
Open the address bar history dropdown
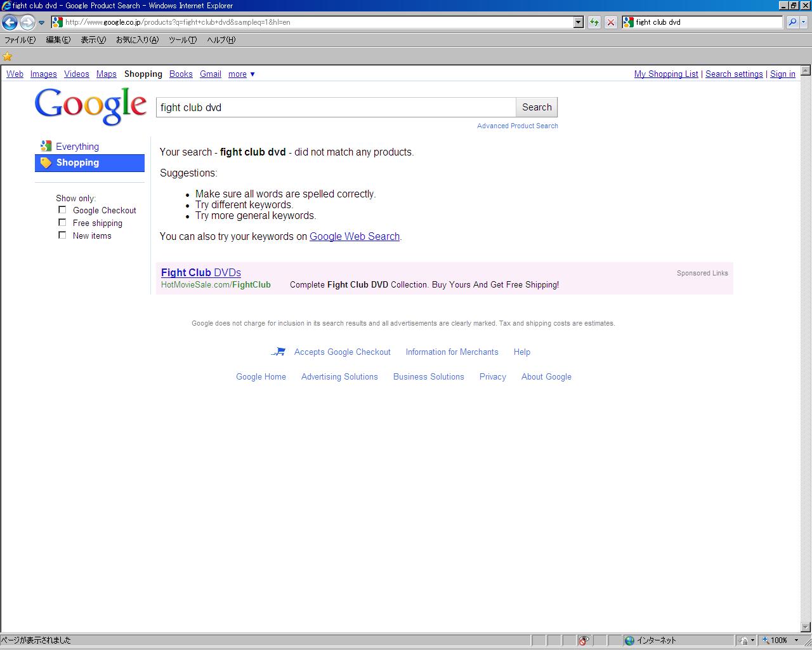[578, 22]
